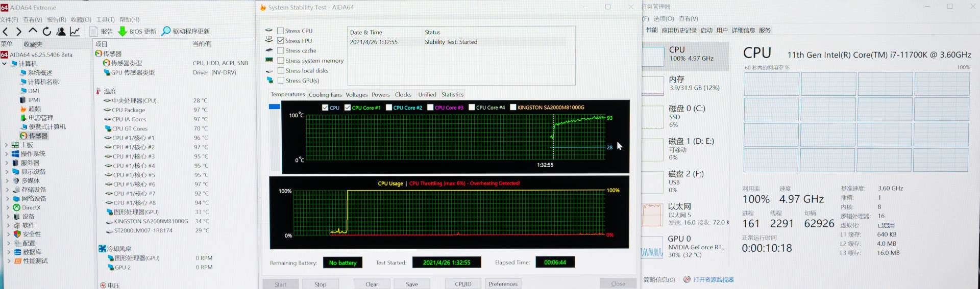The width and height of the screenshot is (980, 289).
Task: Enable the Stress GPU(s) checkbox
Action: [x=281, y=81]
